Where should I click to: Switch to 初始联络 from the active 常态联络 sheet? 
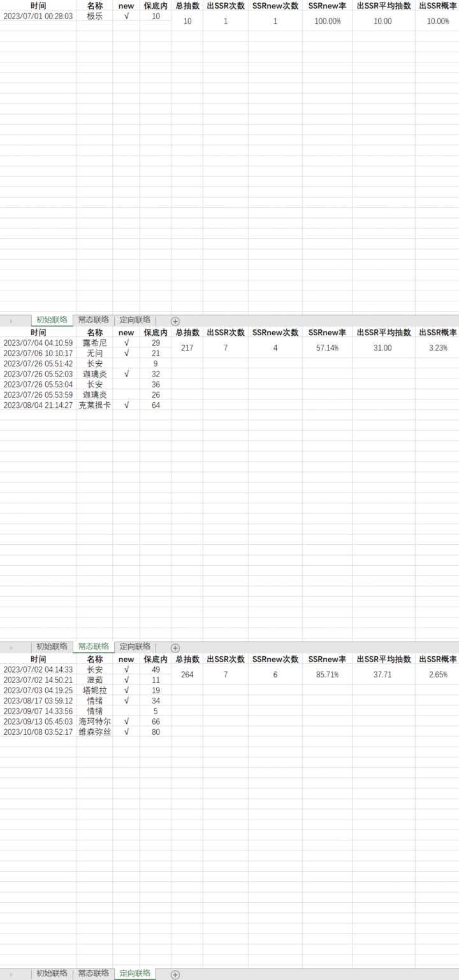[52, 647]
